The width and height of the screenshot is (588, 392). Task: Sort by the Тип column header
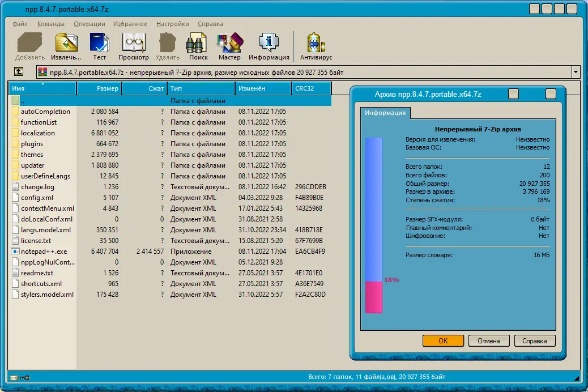[201, 88]
